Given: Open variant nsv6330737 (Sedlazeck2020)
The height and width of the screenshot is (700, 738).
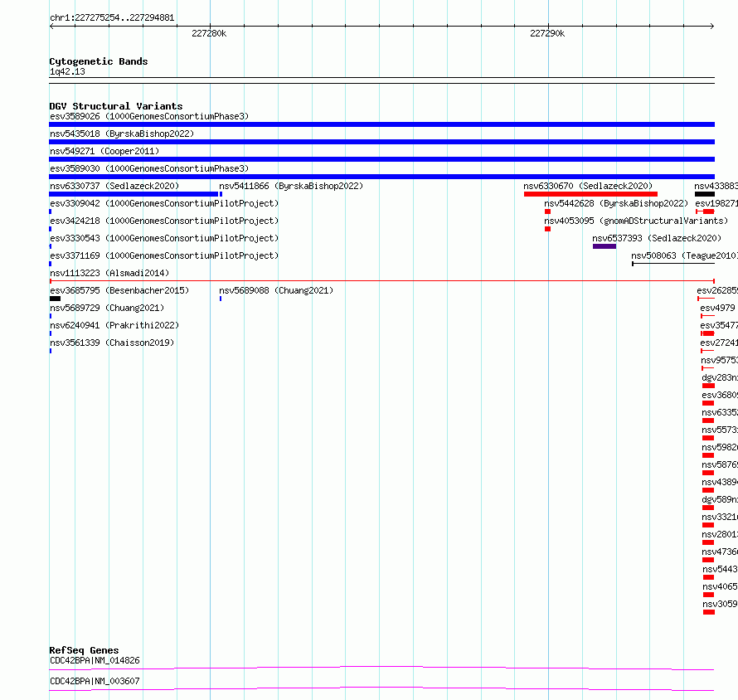Looking at the screenshot, I should (114, 186).
